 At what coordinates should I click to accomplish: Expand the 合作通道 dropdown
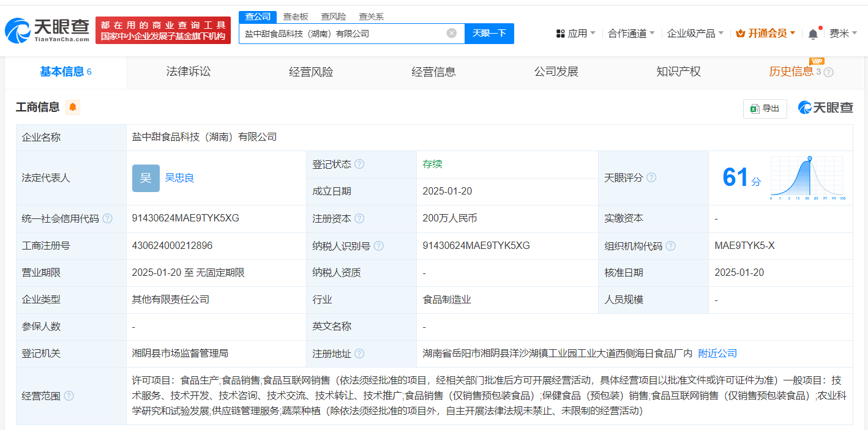pyautogui.click(x=631, y=34)
